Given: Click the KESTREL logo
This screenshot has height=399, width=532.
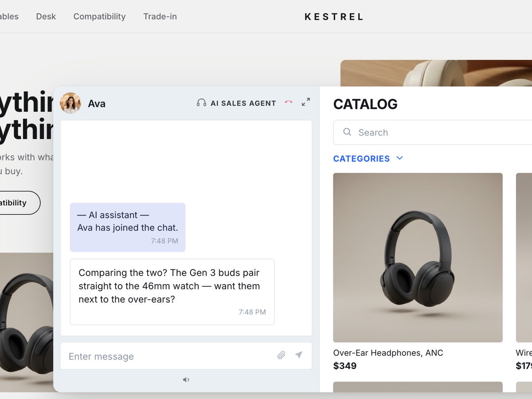Looking at the screenshot, I should click(334, 17).
